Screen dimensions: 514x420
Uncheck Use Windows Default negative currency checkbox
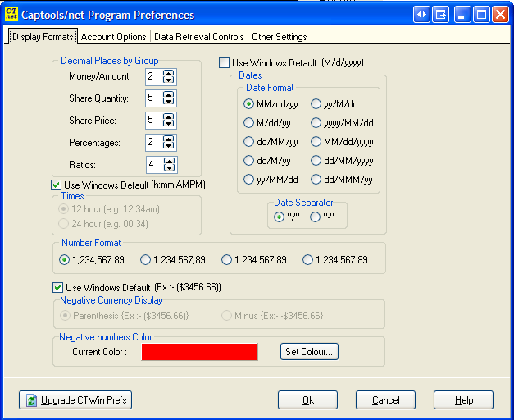point(57,288)
